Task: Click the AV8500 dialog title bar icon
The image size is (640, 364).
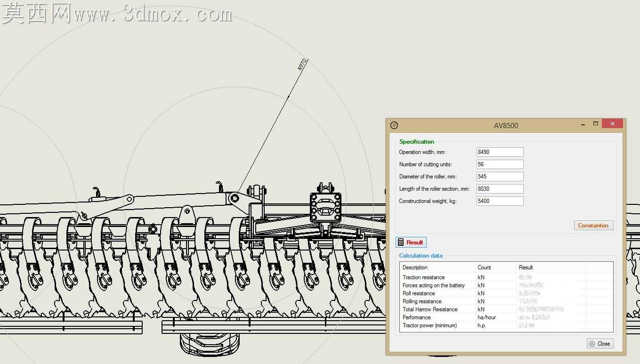Action: click(x=395, y=125)
